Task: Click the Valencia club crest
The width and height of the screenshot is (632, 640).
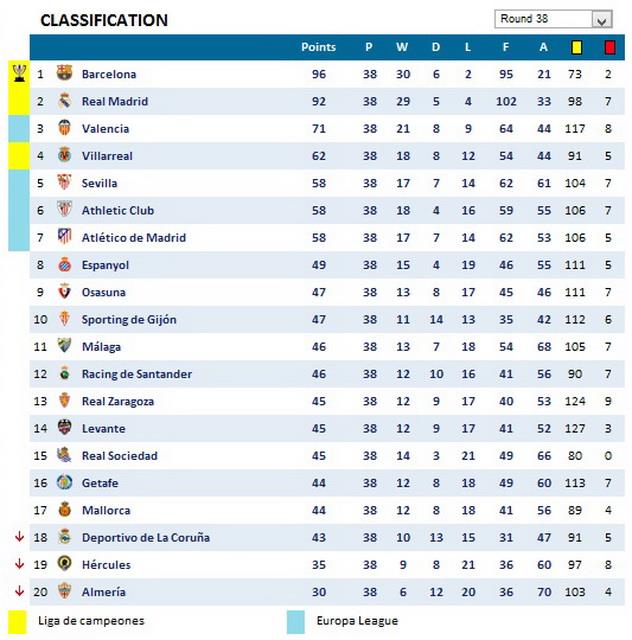Action: [64, 128]
